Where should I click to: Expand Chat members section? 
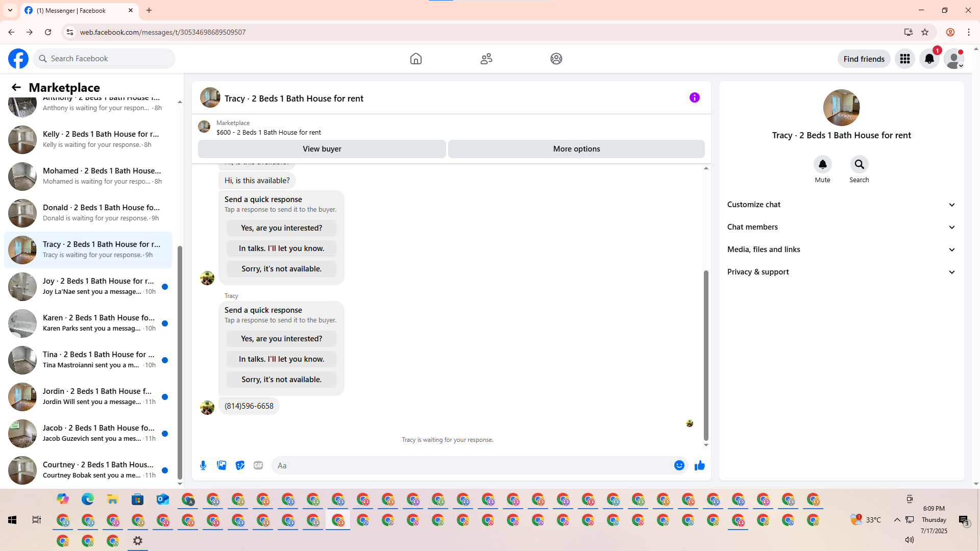click(841, 227)
